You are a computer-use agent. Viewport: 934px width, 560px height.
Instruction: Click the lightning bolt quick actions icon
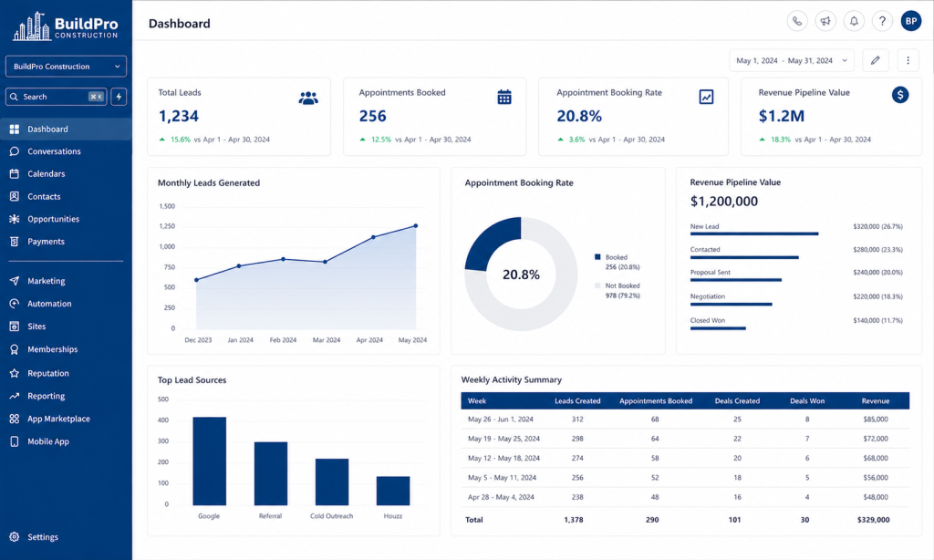[x=119, y=97]
